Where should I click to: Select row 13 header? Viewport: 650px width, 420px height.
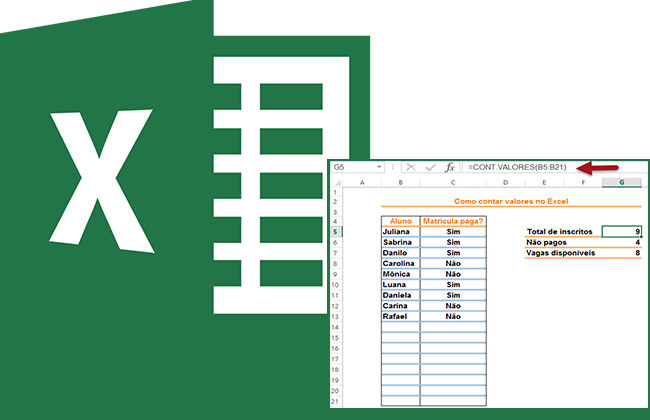point(336,317)
